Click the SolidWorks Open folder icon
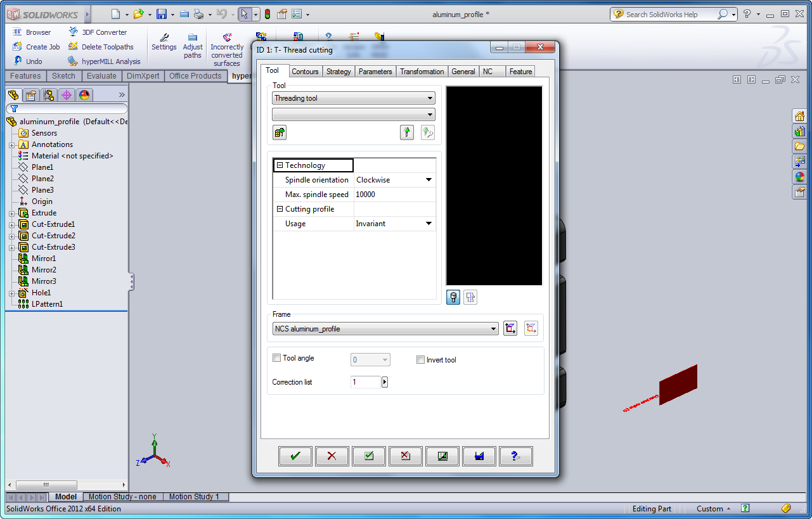The height and width of the screenshot is (519, 812). (138, 14)
